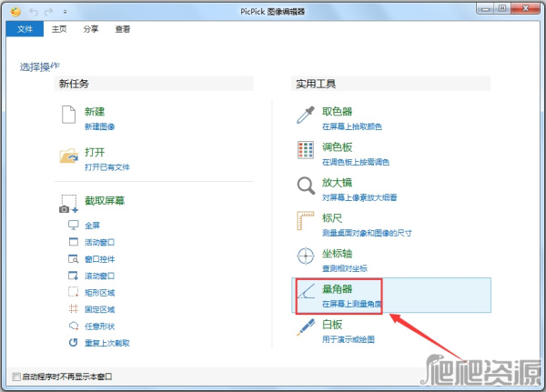Toggle '启动程序时不再显示本窗口' checkbox
This screenshot has width=546, height=392.
[16, 377]
